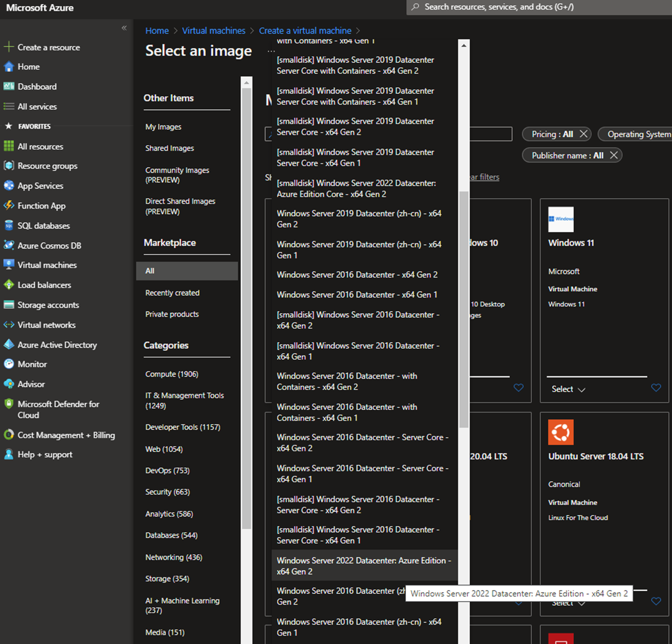Open Load balancers from the sidebar
The image size is (672, 644).
click(x=44, y=285)
